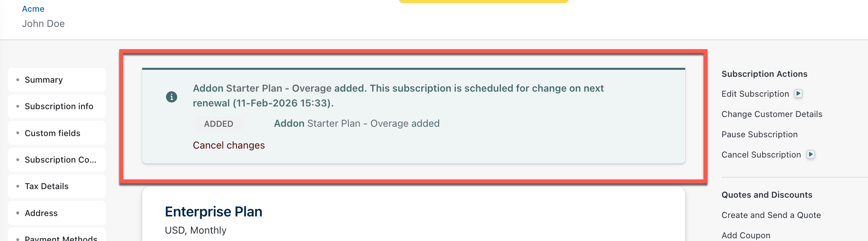
Task: Jump to Custom fields section
Action: pos(53,133)
